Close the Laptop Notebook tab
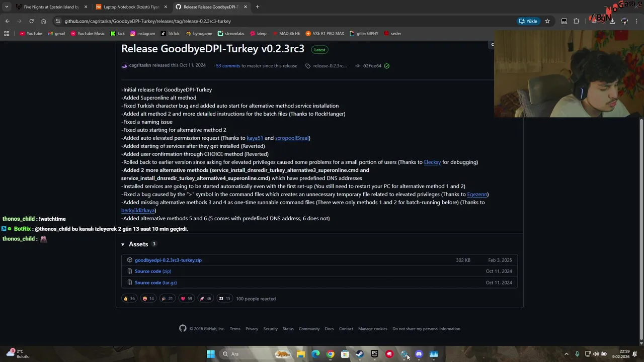The image size is (644, 362). point(165,7)
